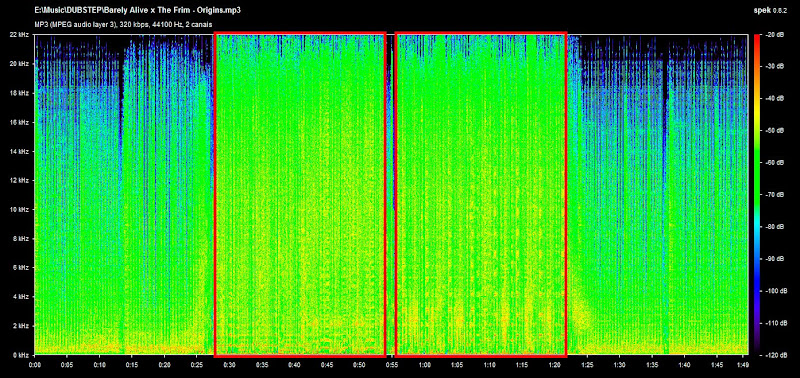The height and width of the screenshot is (378, 800).
Task: Click the '0:35' time axis label
Action: 262,365
